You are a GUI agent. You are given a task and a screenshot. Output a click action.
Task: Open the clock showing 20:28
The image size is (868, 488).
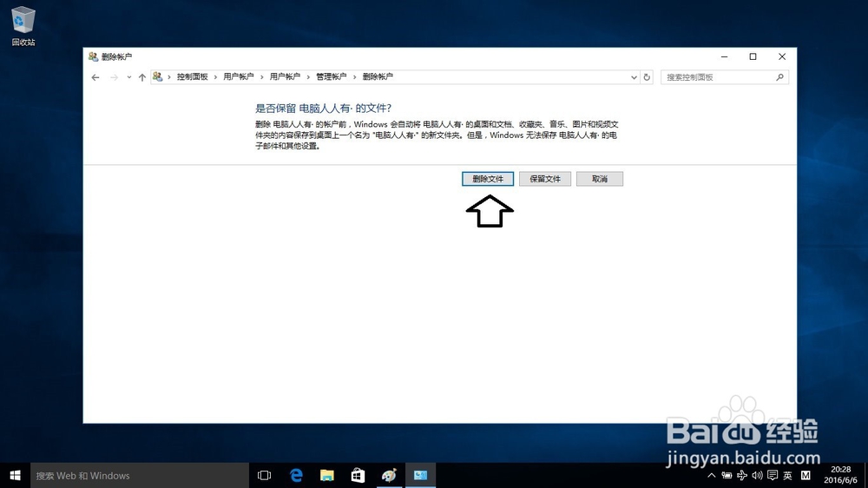[840, 475]
